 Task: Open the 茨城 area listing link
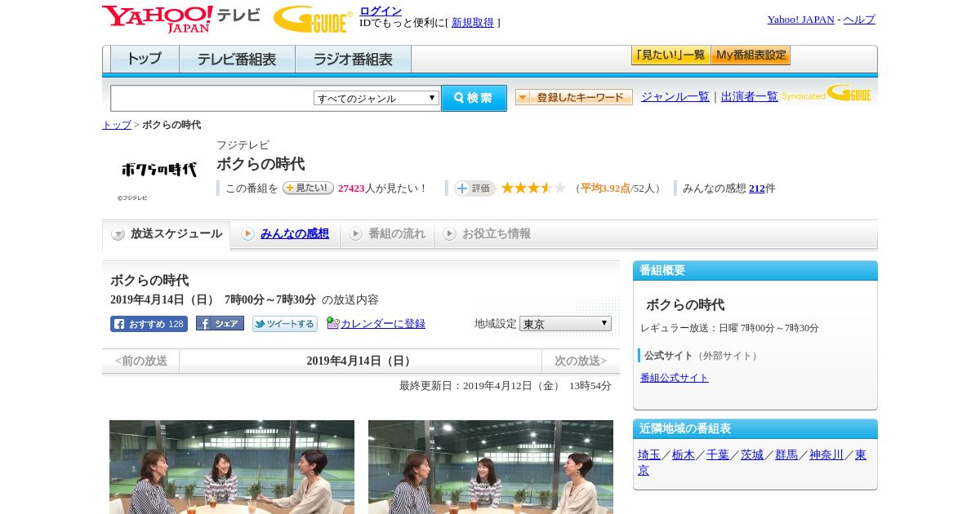pyautogui.click(x=752, y=455)
